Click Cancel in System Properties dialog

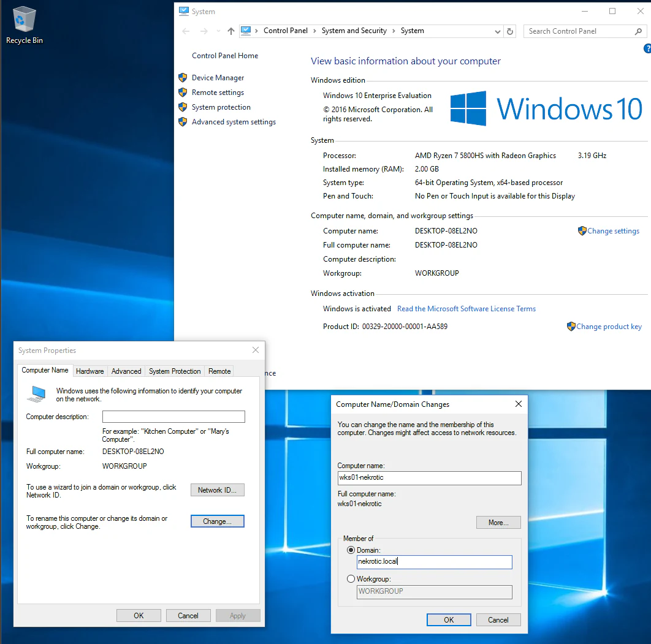[x=188, y=615]
